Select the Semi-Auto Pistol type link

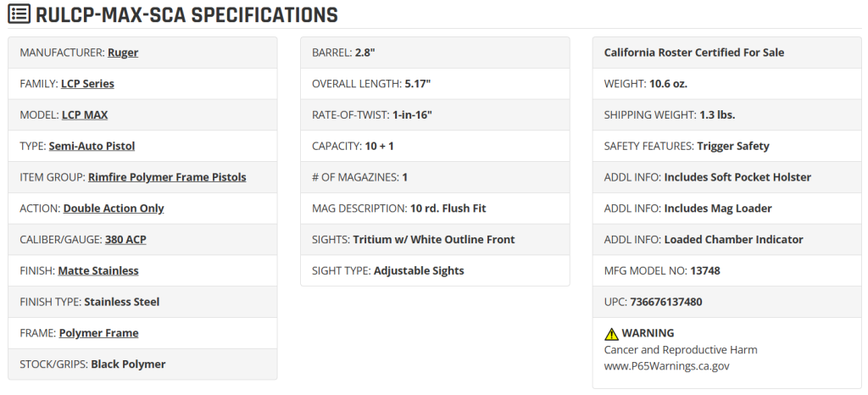click(x=92, y=146)
